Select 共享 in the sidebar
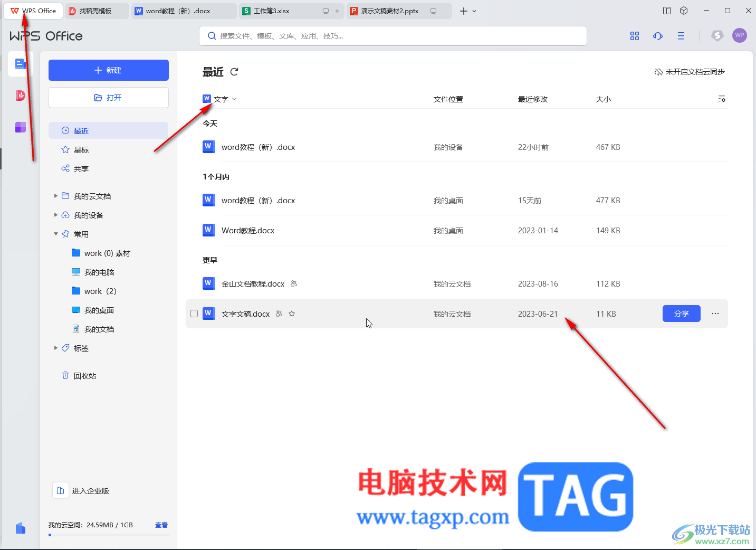Screen dimensions: 756x550 pyautogui.click(x=109, y=168)
